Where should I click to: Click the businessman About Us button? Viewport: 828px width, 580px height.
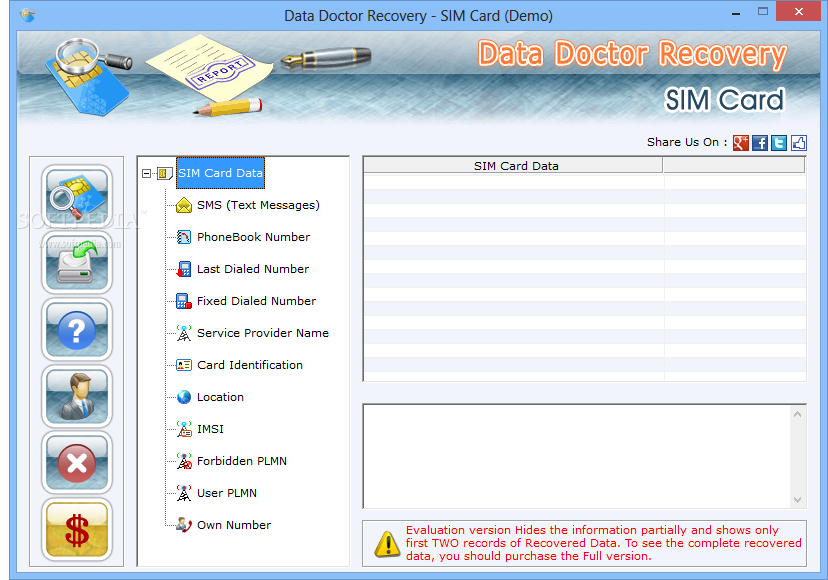pyautogui.click(x=77, y=396)
